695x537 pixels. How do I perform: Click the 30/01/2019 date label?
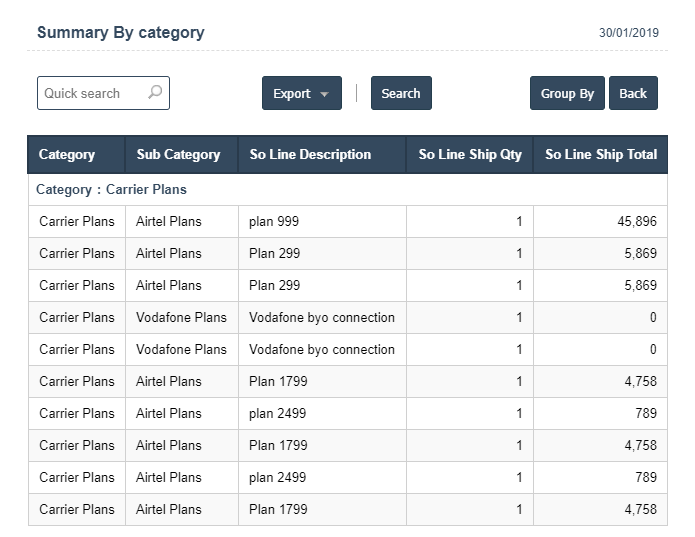point(629,33)
